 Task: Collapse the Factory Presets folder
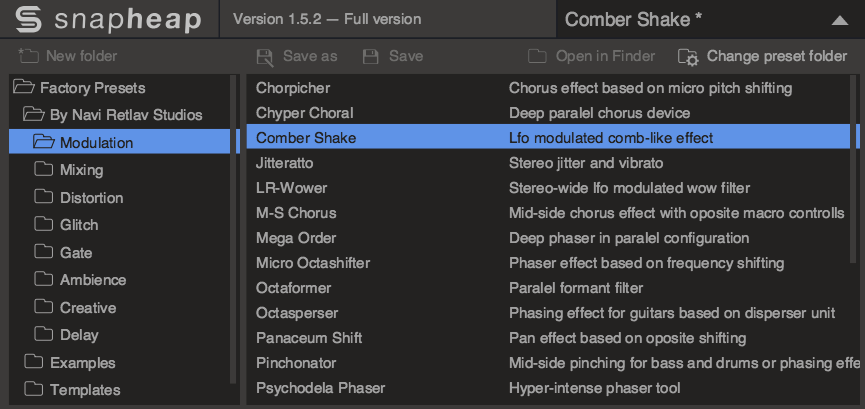[24, 87]
